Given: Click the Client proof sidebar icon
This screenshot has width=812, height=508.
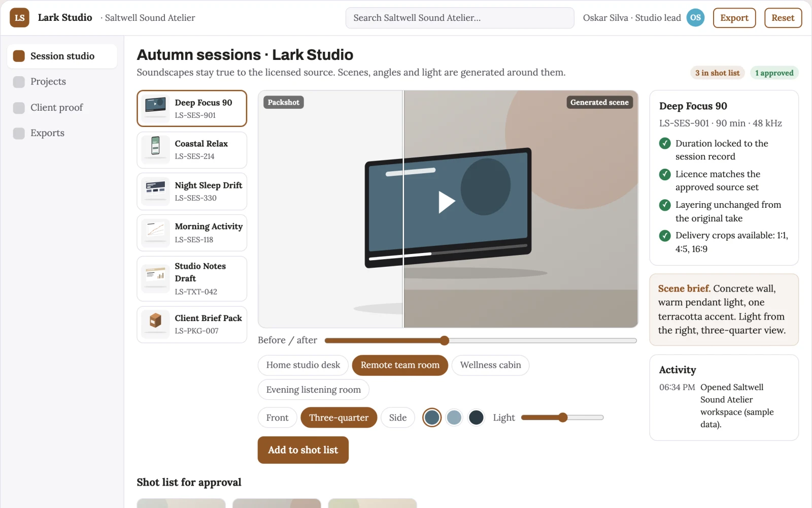Looking at the screenshot, I should click(19, 108).
